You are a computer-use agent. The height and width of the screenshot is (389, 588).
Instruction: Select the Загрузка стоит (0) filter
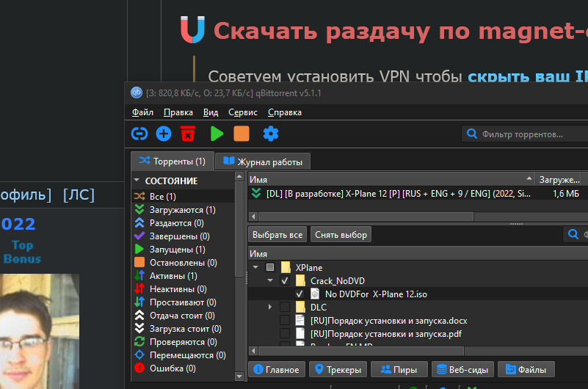point(183,329)
